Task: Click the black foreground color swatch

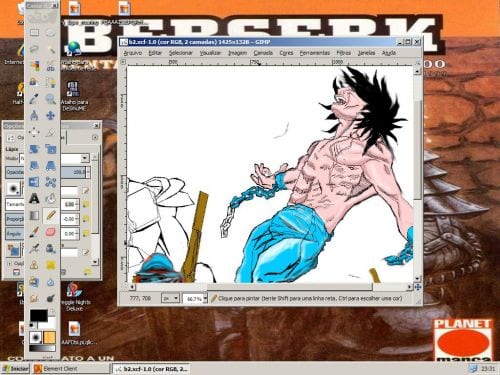Action: 39,315
